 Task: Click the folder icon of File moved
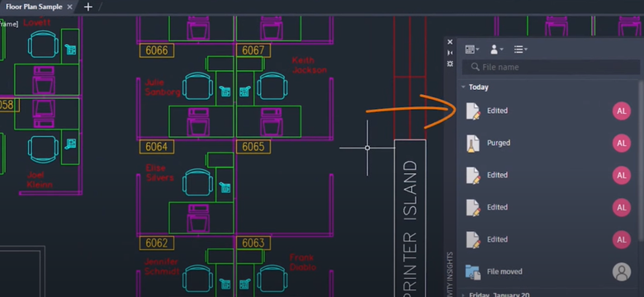tap(473, 272)
